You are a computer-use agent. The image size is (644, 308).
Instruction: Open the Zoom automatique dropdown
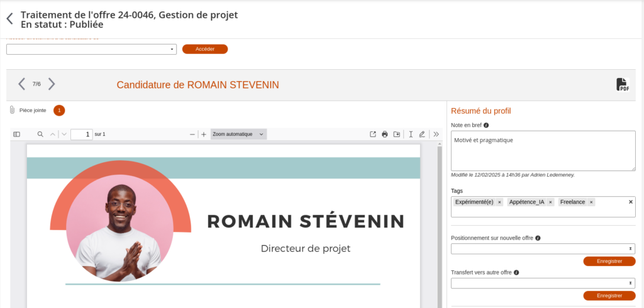238,134
